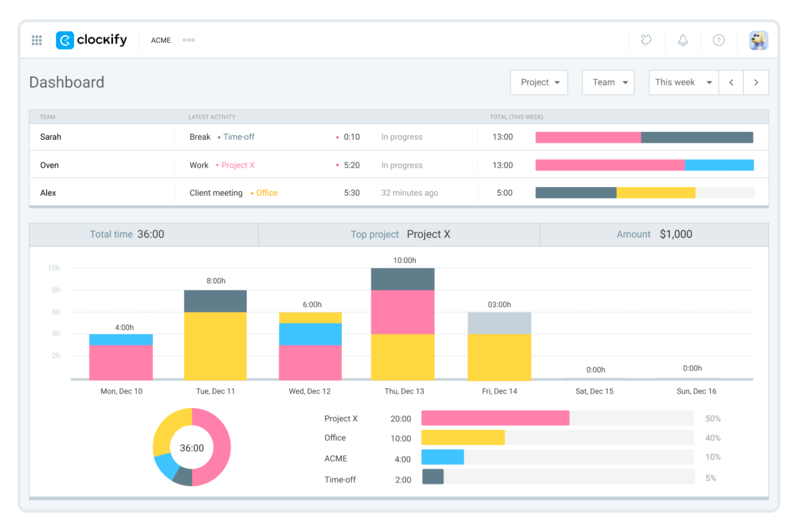Image resolution: width=798 pixels, height=532 pixels.
Task: View notifications via the bell icon
Action: tap(683, 40)
